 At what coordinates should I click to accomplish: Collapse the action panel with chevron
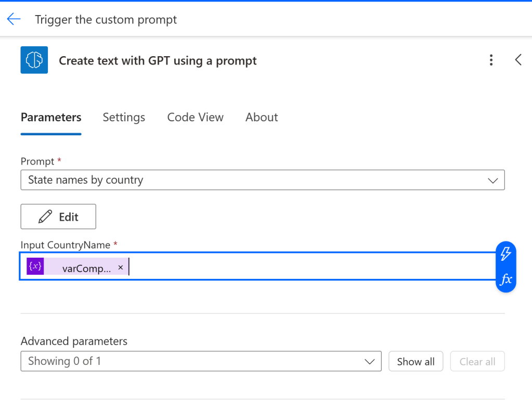coord(518,60)
